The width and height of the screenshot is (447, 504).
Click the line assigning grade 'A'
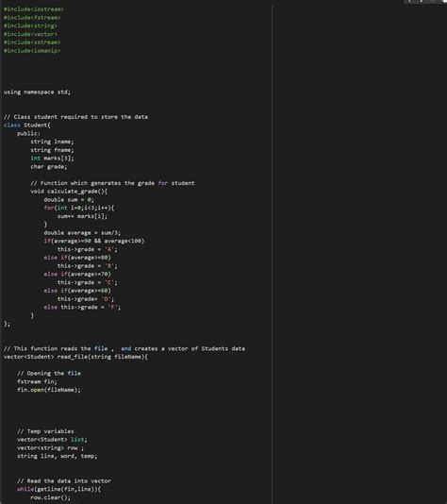88,249
